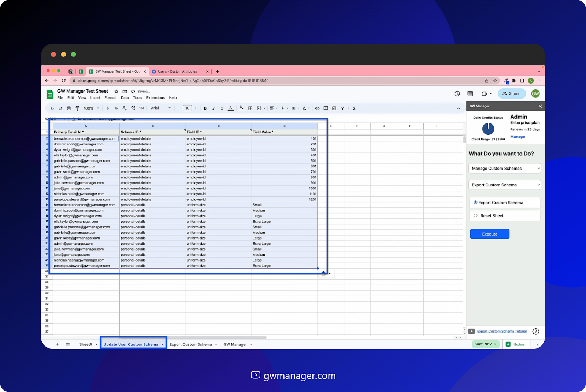Insert a chart from the toolbar
Viewport: 586px width, 392px height.
click(x=334, y=108)
